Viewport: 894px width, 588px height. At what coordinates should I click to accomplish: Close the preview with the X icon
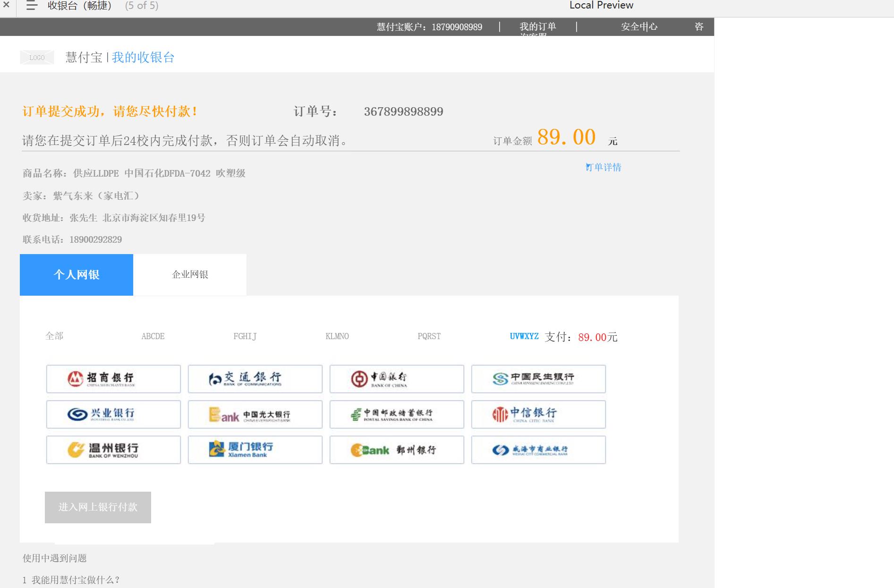[x=6, y=5]
